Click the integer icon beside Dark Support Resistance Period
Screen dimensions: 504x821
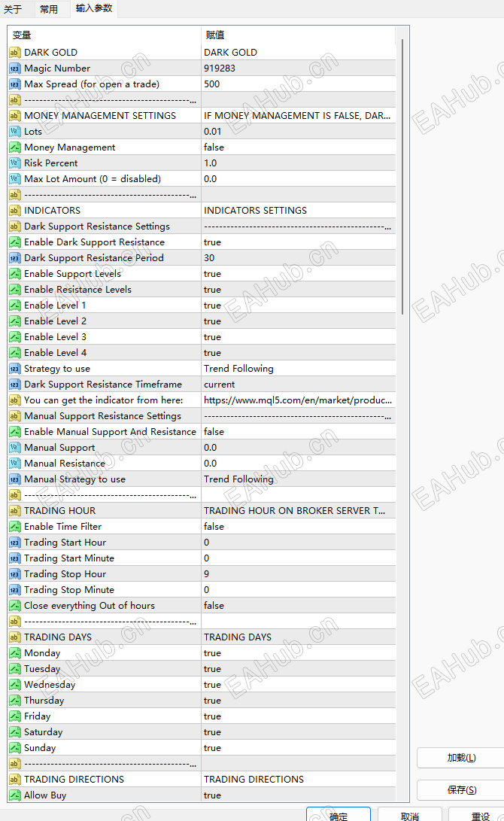(x=14, y=257)
